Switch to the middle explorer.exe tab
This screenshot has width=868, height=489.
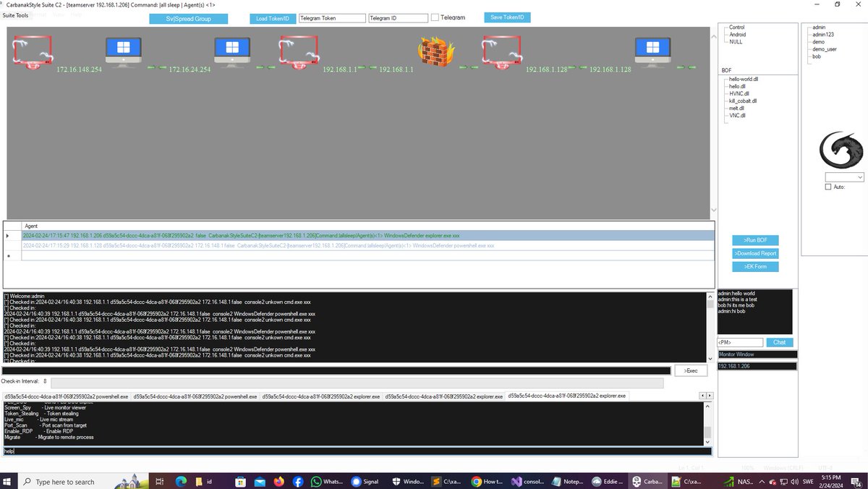pos(444,396)
